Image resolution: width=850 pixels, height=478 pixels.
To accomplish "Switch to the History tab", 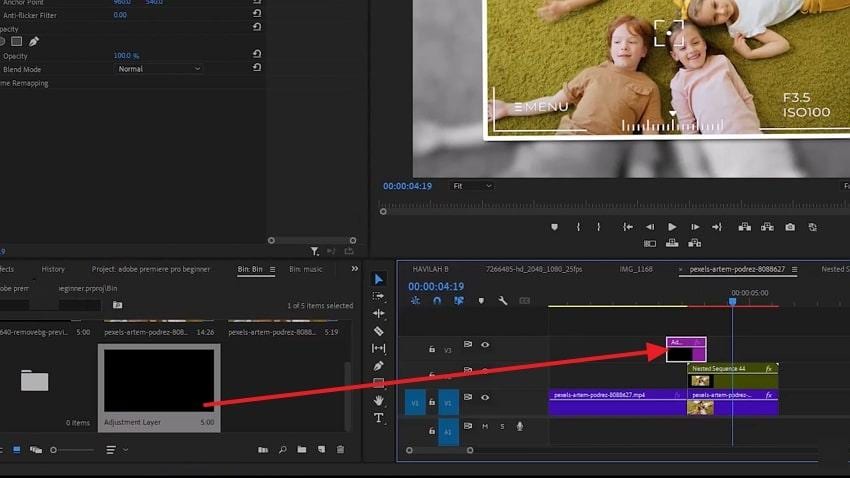I will pyautogui.click(x=53, y=269).
